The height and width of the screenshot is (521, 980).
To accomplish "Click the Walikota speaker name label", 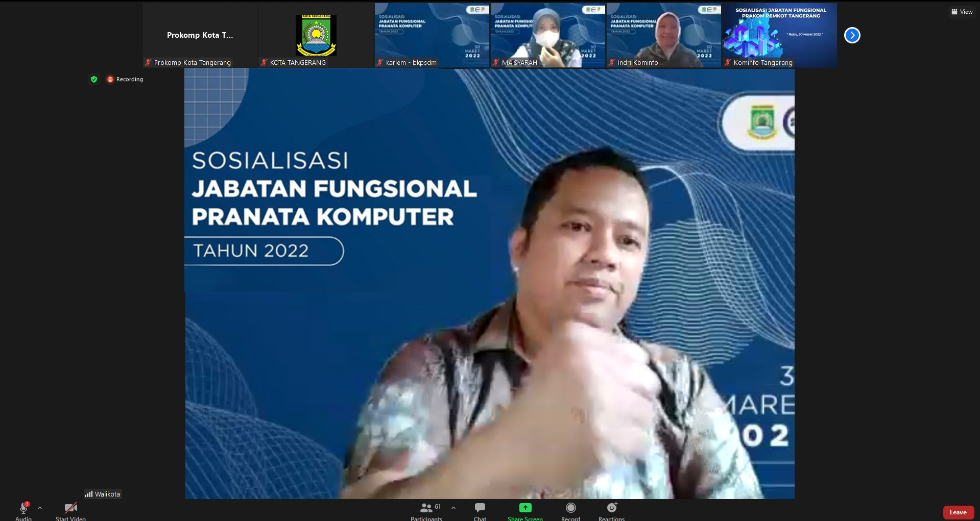I will (x=103, y=494).
